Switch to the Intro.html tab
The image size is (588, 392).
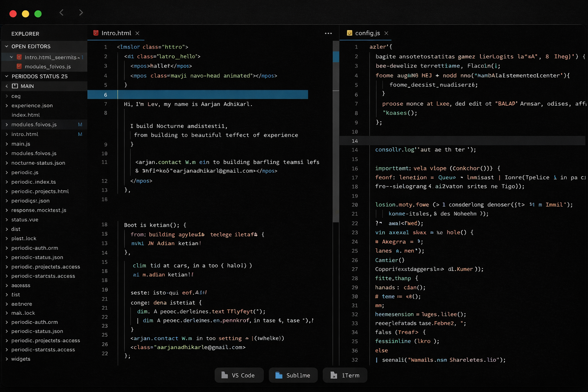click(x=116, y=33)
